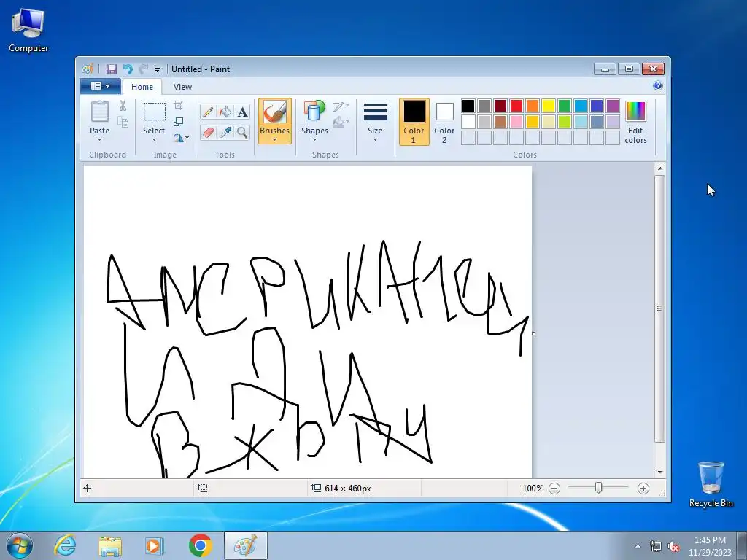This screenshot has height=560, width=747.
Task: Click the Redo arrow in title bar
Action: (143, 69)
